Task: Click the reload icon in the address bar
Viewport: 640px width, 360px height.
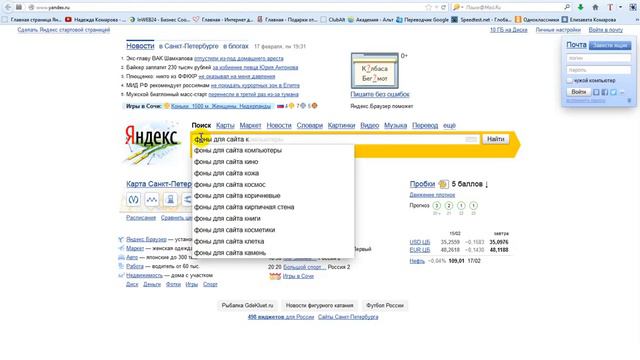Action: [444, 7]
